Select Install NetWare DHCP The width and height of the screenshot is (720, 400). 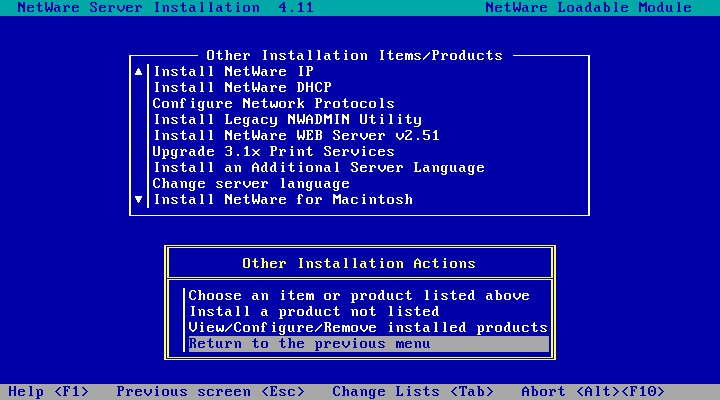tap(242, 87)
